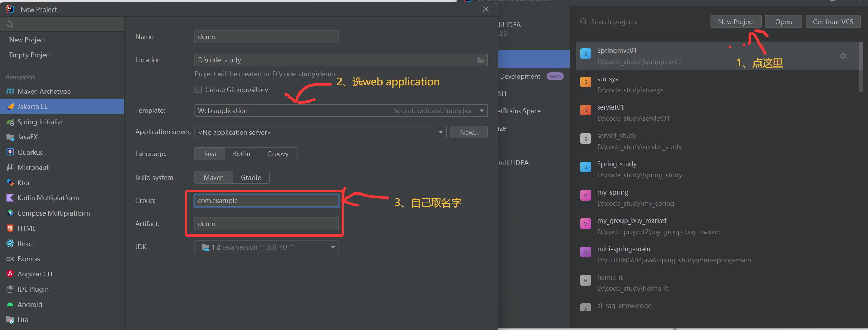Click the JavaFX generator icon

coord(10,137)
